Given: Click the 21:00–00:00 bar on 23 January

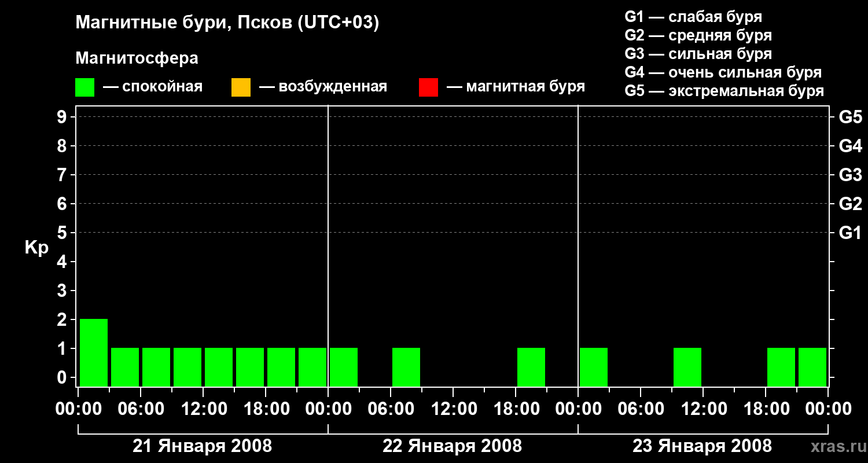Looking at the screenshot, I should point(812,367).
